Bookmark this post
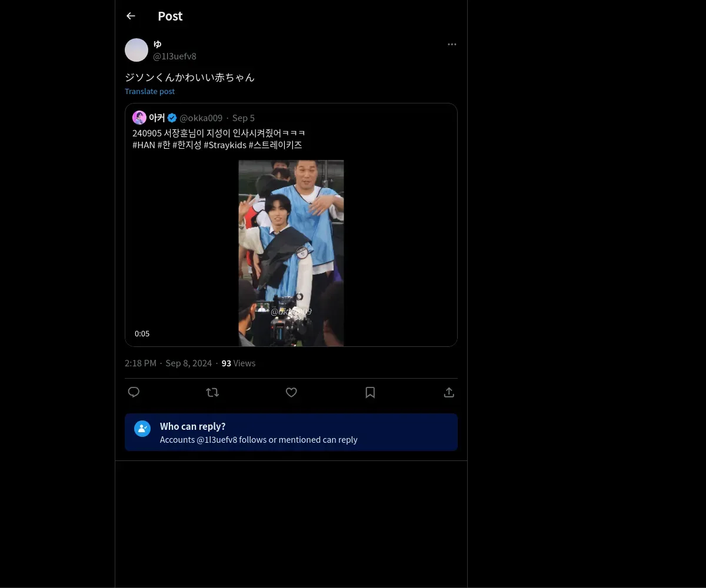The width and height of the screenshot is (706, 588). click(x=370, y=392)
